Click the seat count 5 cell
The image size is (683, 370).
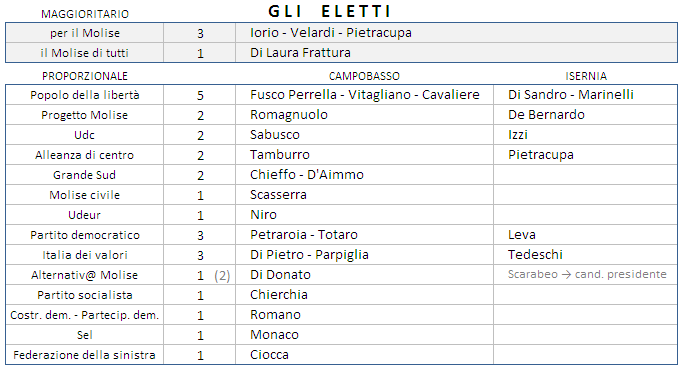point(200,95)
